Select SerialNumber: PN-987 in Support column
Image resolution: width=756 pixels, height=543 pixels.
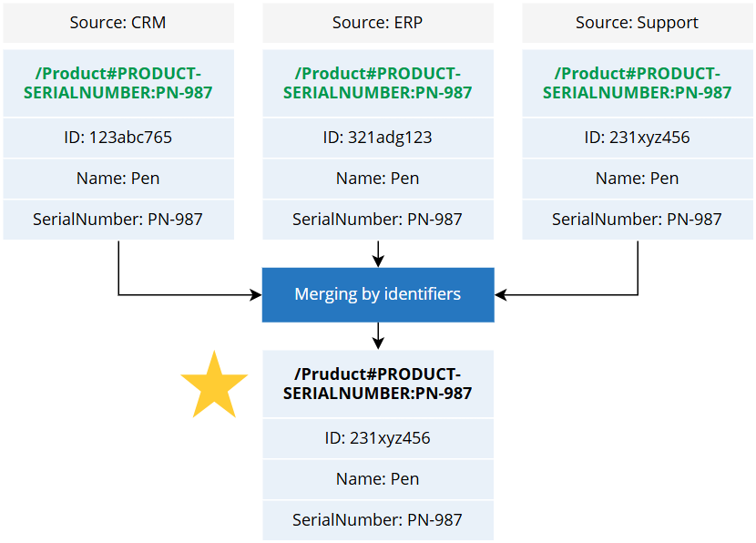tap(638, 220)
